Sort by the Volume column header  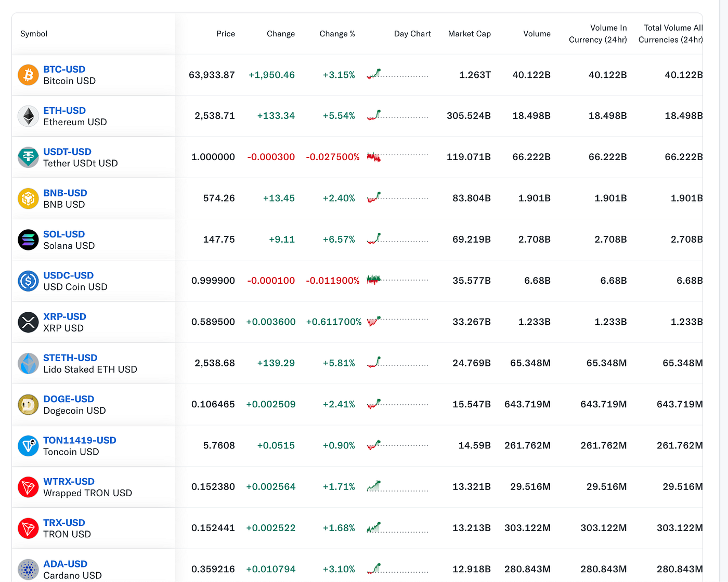[x=537, y=34]
